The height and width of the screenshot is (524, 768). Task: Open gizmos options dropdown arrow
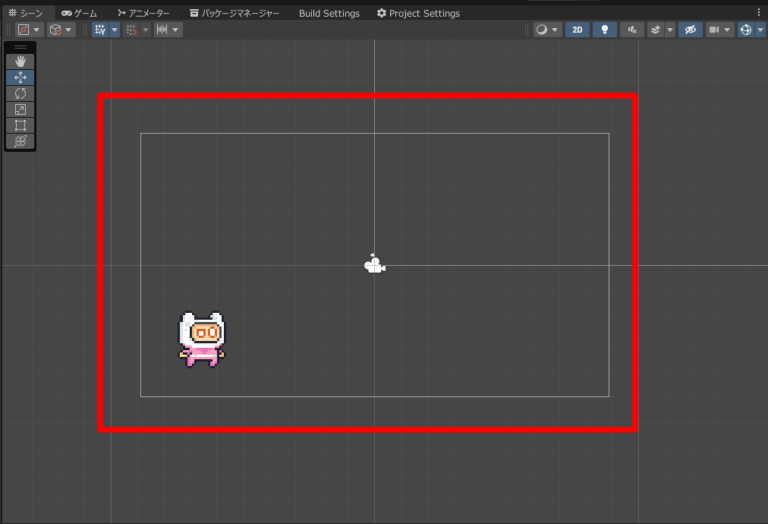[760, 30]
